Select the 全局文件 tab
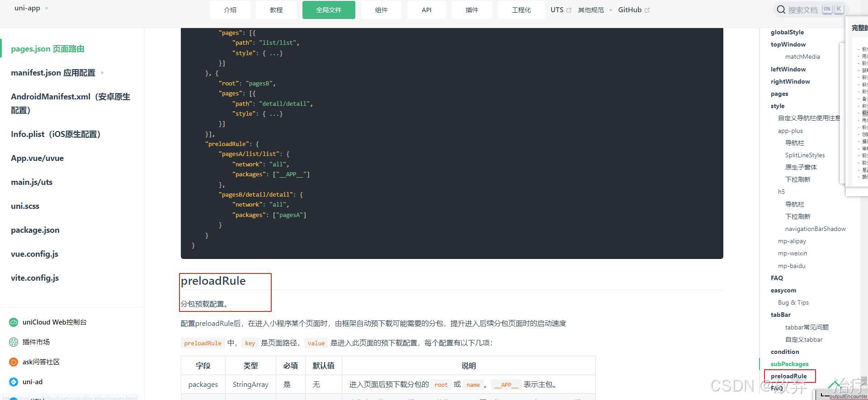This screenshot has width=868, height=400. [329, 10]
